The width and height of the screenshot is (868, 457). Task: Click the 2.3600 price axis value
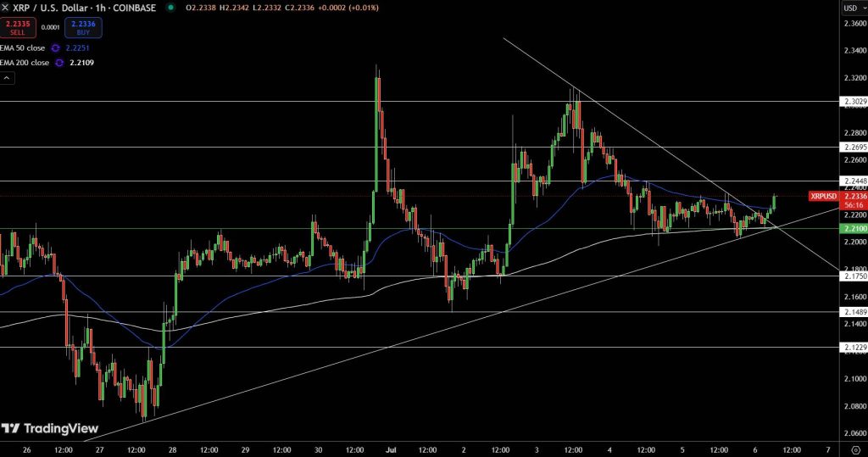coord(855,23)
